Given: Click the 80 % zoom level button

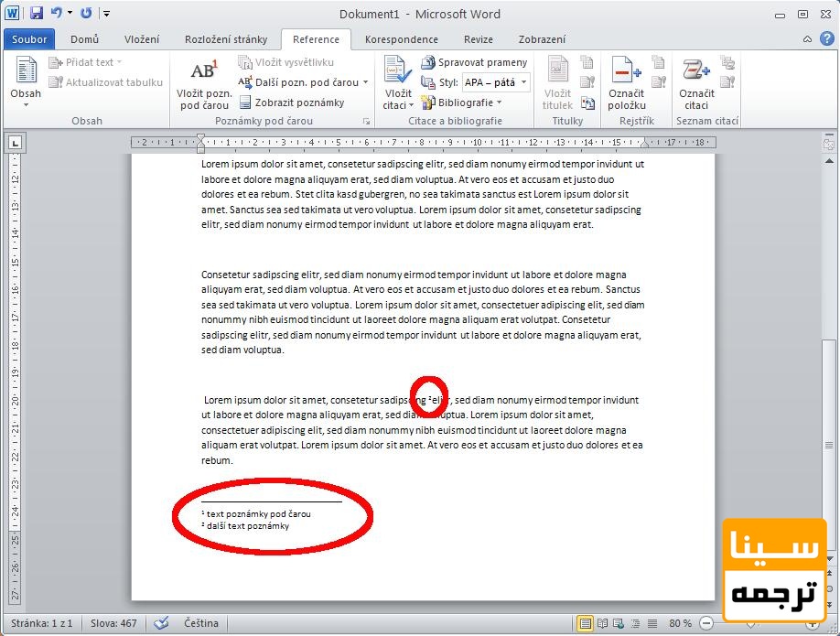Looking at the screenshot, I should pos(681,623).
